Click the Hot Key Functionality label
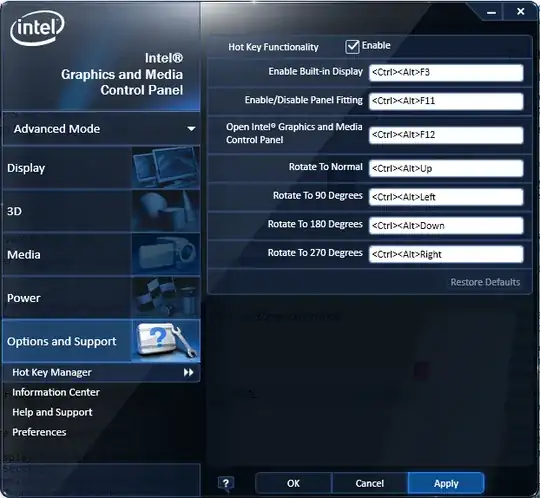This screenshot has width=540, height=498. 273,47
